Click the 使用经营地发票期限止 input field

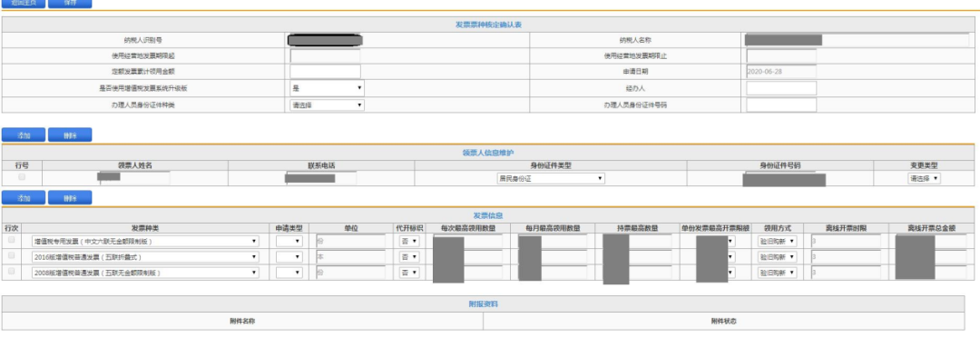tap(781, 56)
